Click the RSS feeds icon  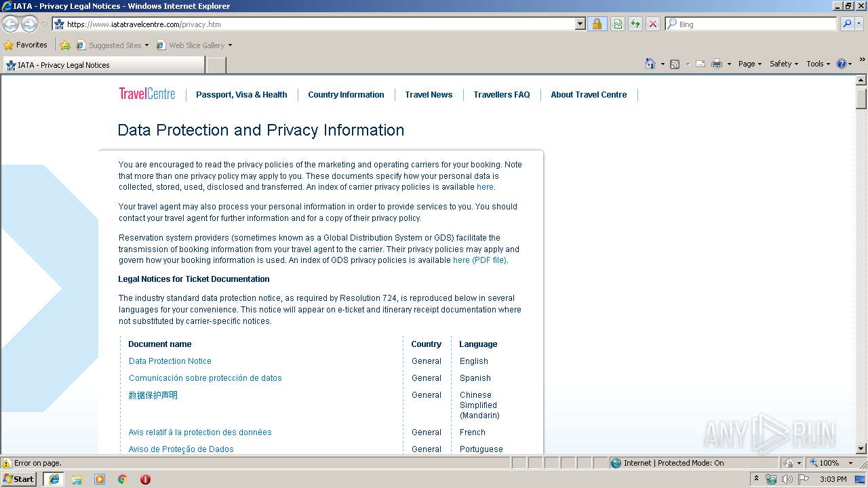click(x=675, y=64)
